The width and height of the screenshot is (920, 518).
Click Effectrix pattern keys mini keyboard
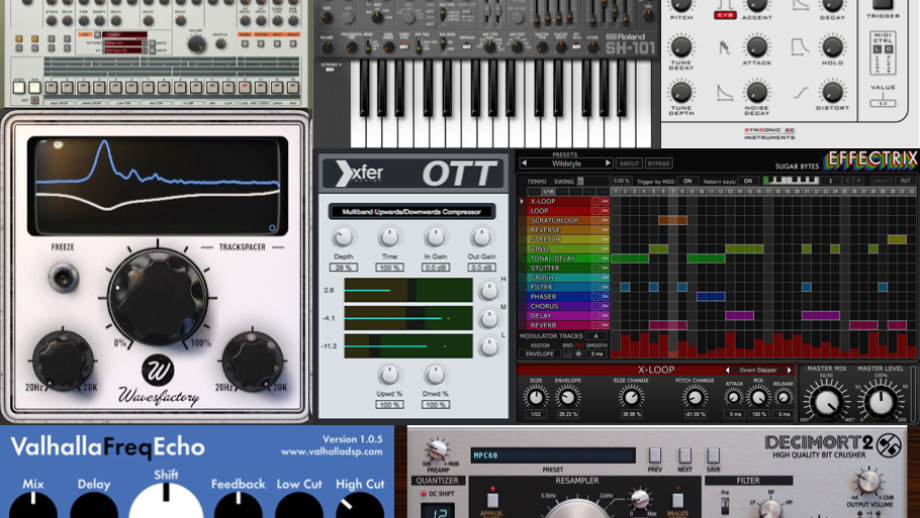click(x=790, y=181)
